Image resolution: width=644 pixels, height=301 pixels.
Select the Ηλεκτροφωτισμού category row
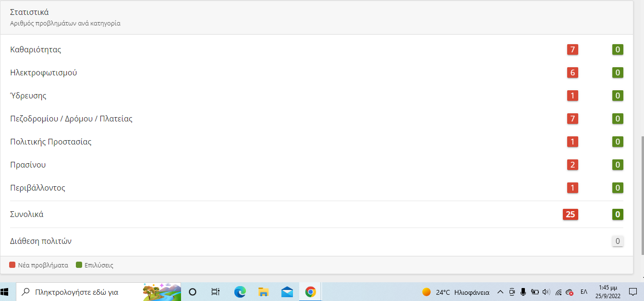pyautogui.click(x=44, y=72)
